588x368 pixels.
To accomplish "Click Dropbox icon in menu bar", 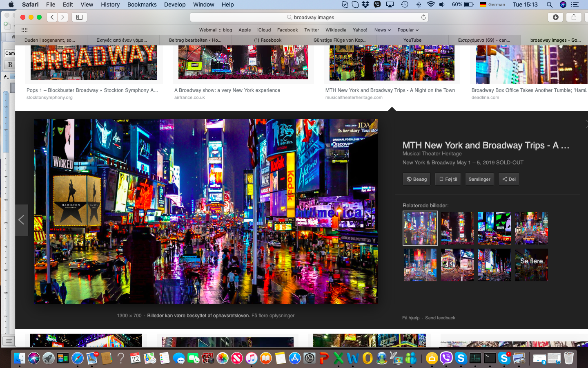I will (x=366, y=4).
